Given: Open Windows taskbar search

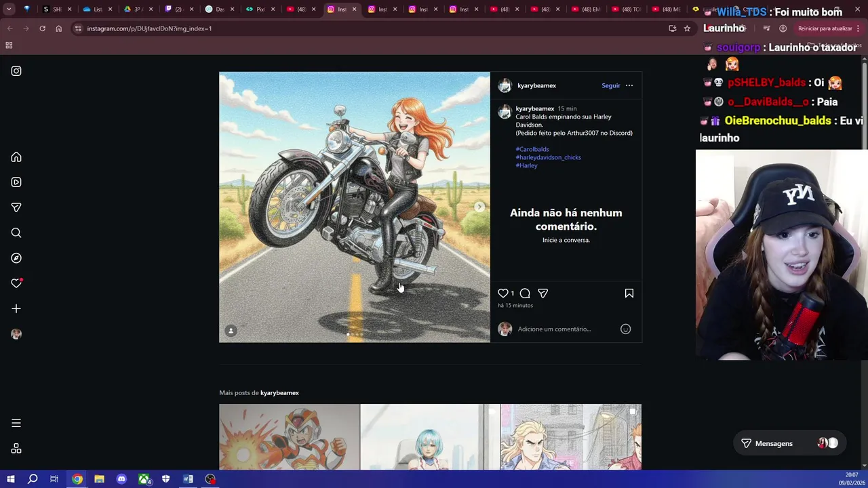Looking at the screenshot, I should (33, 479).
